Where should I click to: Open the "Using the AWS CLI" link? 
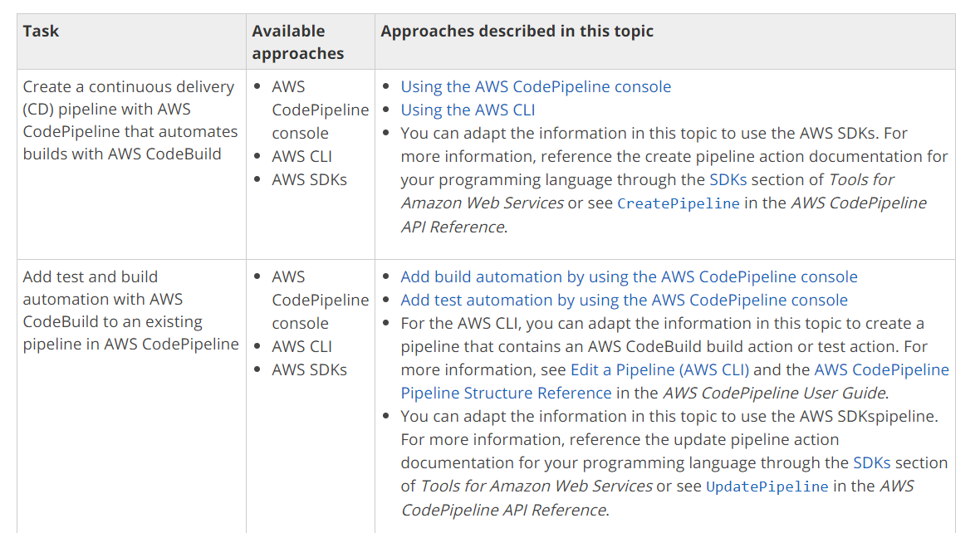click(468, 110)
